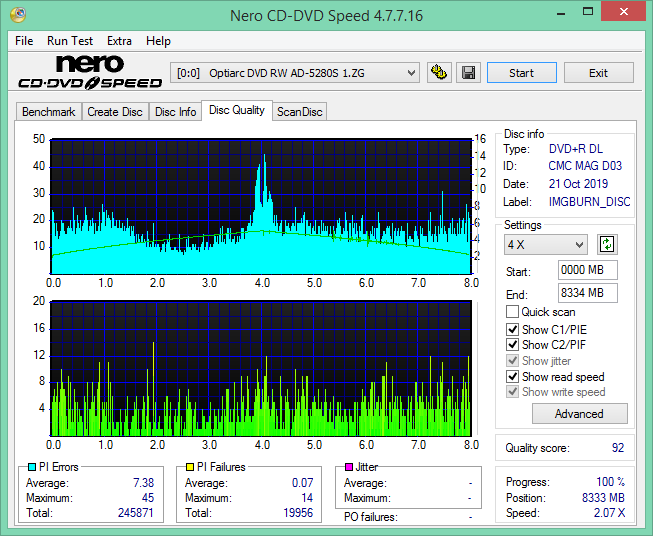The image size is (653, 536).
Task: Click PI Errors total 245871
Action: coord(136,513)
